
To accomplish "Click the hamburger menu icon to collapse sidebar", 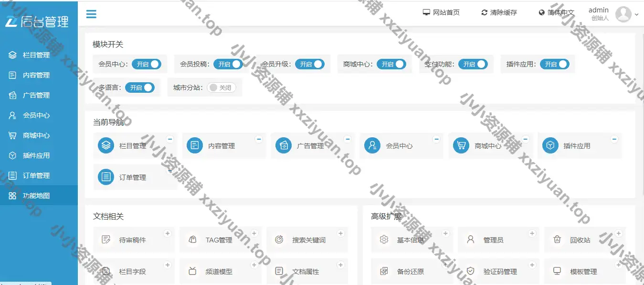I will (x=91, y=14).
